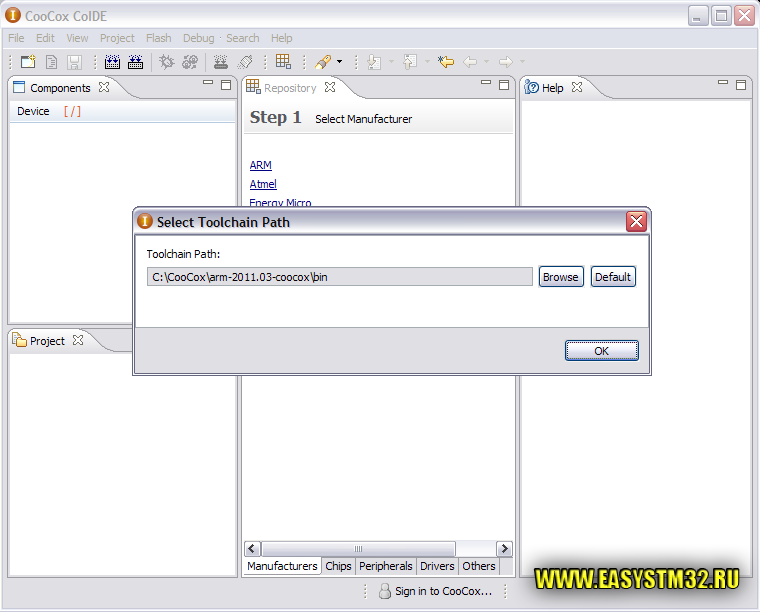760x612 pixels.
Task: Click the Save disk toolbar icon
Action: [74, 62]
